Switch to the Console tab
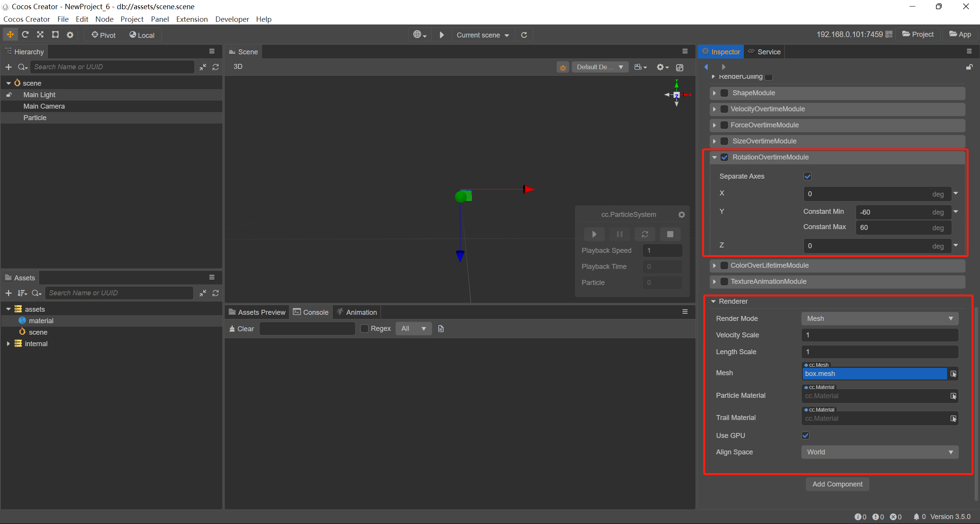 [x=311, y=312]
